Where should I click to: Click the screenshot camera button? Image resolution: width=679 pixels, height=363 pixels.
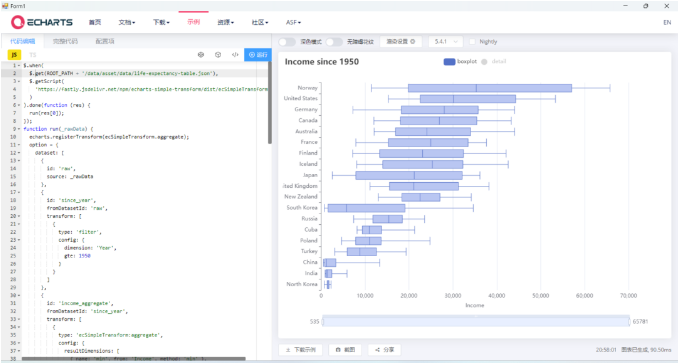[x=345, y=350]
